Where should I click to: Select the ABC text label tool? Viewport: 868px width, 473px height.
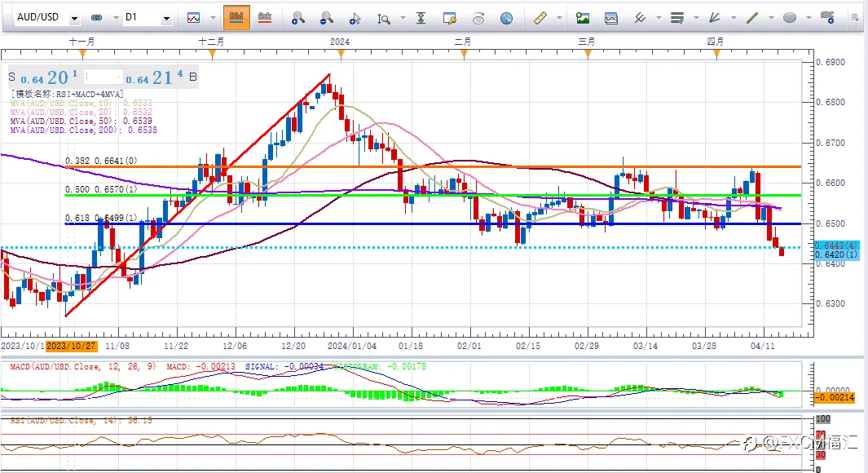pyautogui.click(x=827, y=17)
